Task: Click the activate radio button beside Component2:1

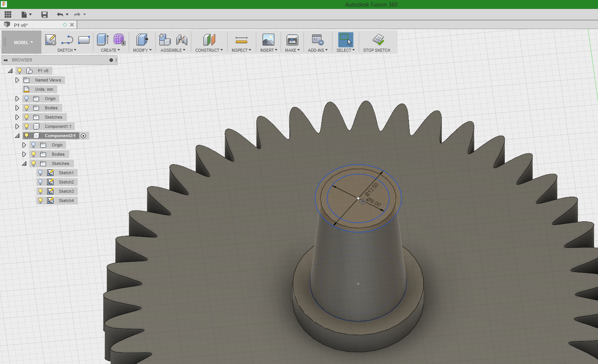Action: [x=84, y=136]
